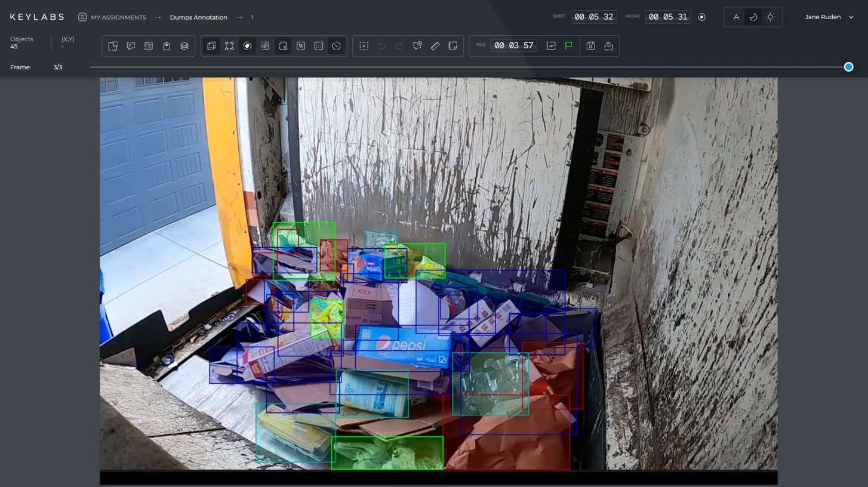
Task: Open the layers stack icon
Action: coord(184,45)
